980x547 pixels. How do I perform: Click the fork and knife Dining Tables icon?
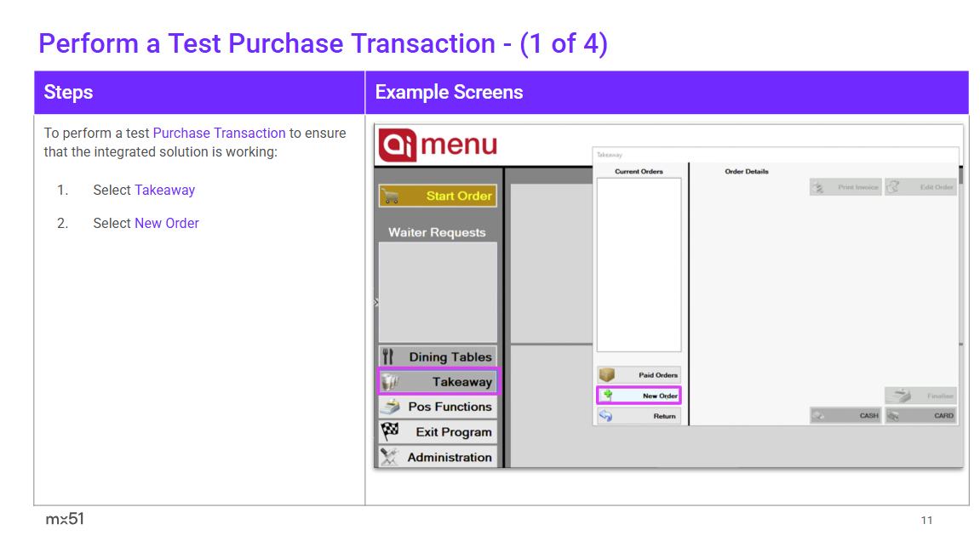pos(388,356)
